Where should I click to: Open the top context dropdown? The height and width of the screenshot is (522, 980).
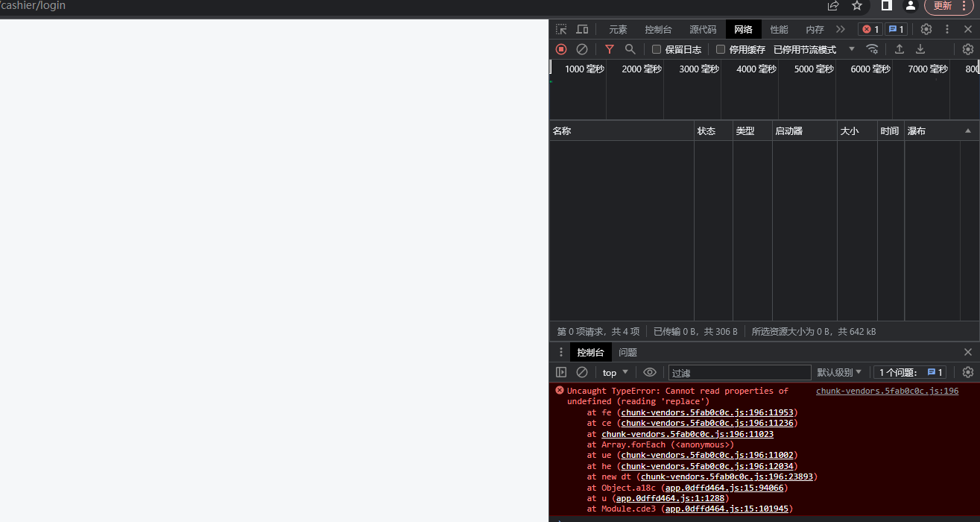pos(616,372)
